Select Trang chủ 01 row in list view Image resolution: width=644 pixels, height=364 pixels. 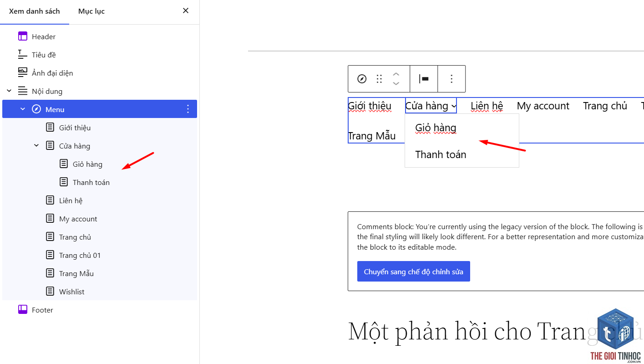point(100,255)
